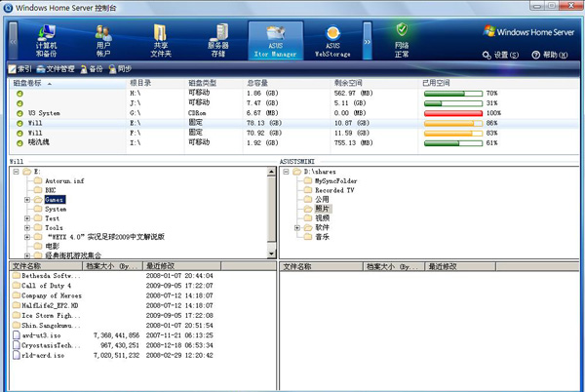Open the ASUS WebStorage tab

coord(332,41)
